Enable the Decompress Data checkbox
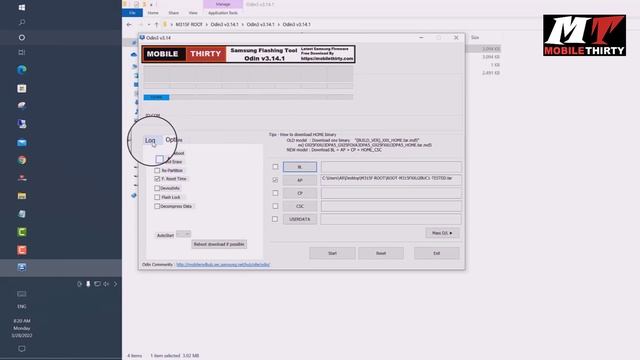 click(157, 206)
